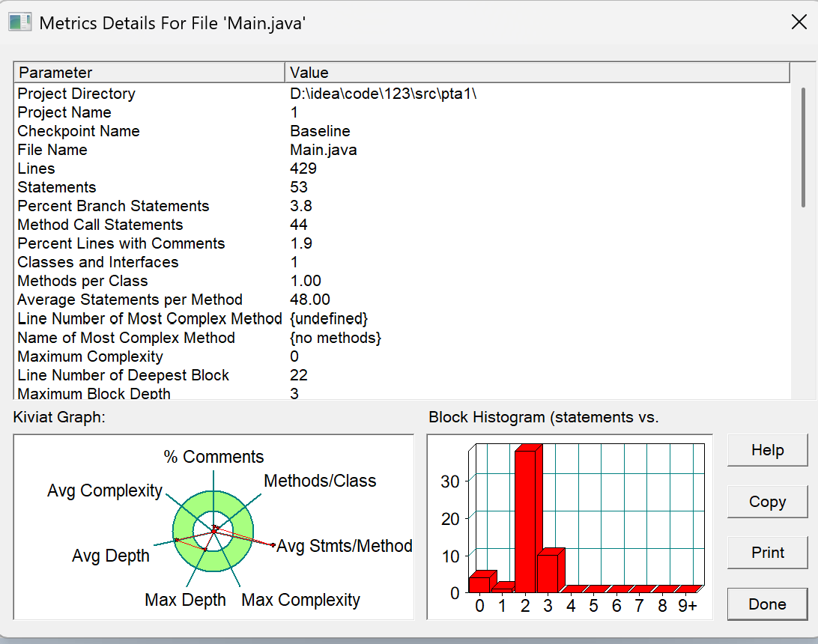
Task: Select the Statements parameter row
Action: [x=402, y=187]
